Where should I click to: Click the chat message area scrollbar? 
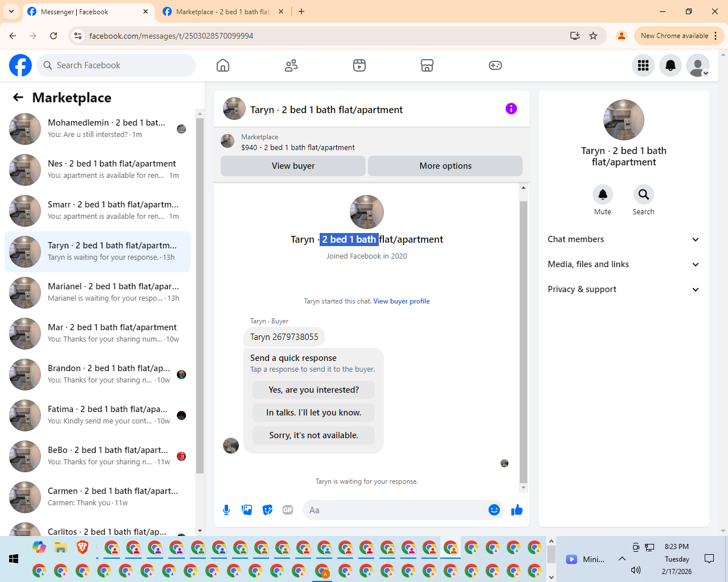click(523, 341)
